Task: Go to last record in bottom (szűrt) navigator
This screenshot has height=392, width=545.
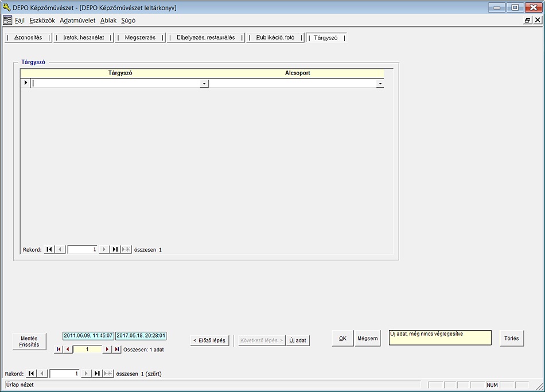Action: click(98, 374)
